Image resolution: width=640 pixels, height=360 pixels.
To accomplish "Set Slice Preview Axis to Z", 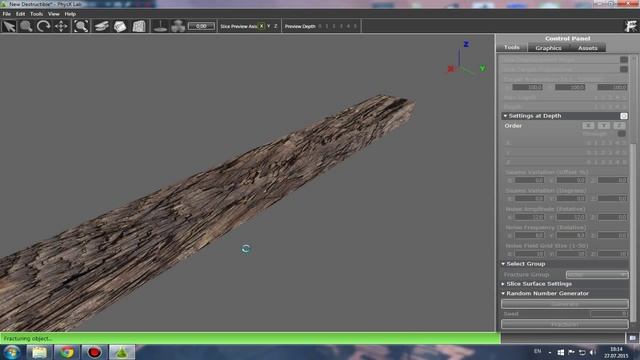I will coord(276,26).
